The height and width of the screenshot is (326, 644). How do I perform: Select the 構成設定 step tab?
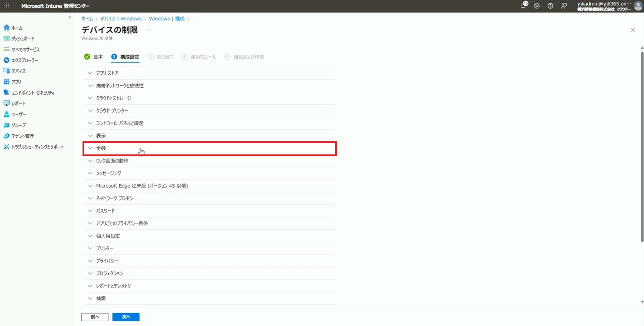pos(126,57)
